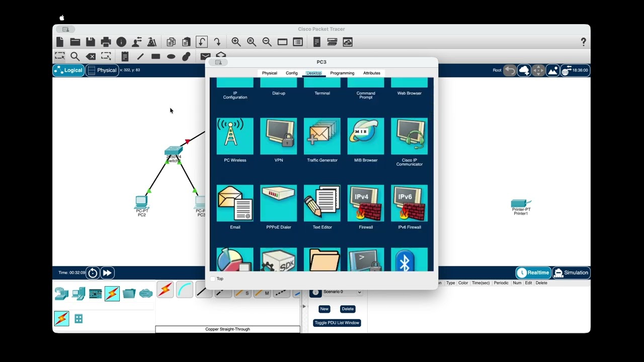Select the End Devices category
This screenshot has height=362, width=644.
(x=78, y=293)
